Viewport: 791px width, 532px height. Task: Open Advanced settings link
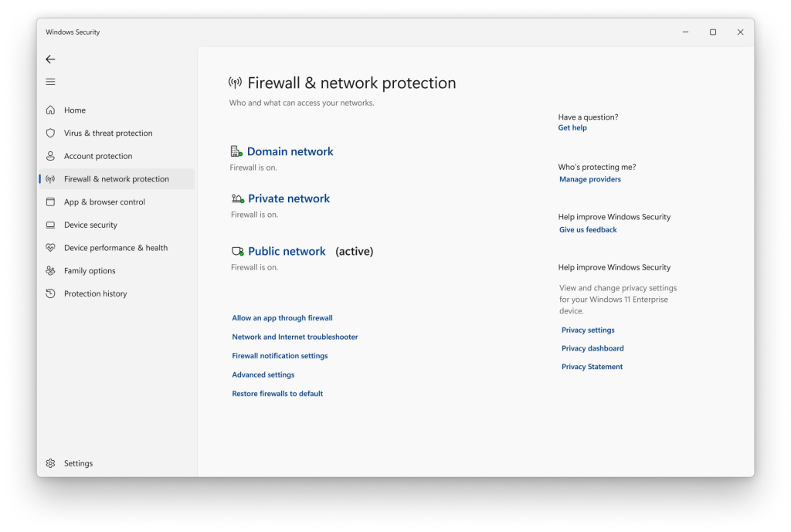tap(263, 375)
